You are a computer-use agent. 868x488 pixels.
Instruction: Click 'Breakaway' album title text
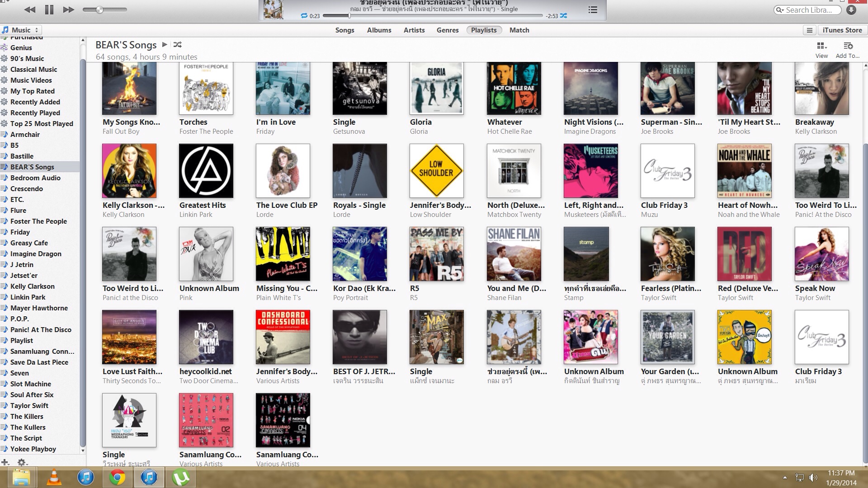pos(815,122)
